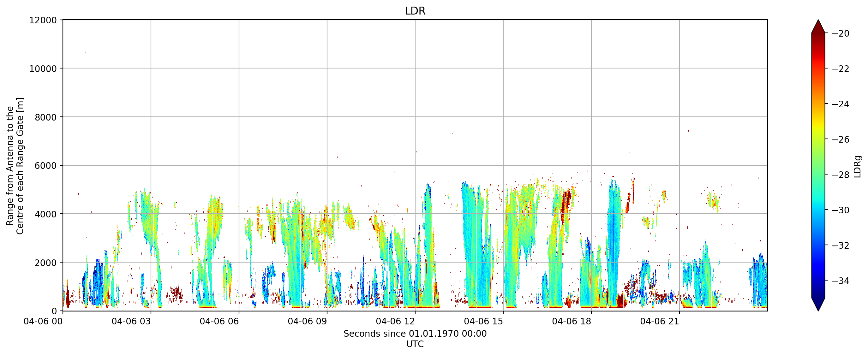
Task: Click the y-axis tick label 0
Action: point(54,311)
